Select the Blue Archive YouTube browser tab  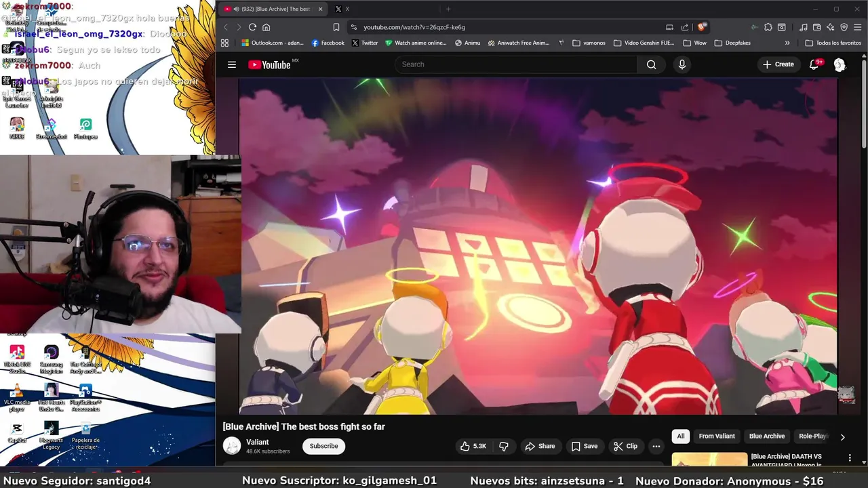[273, 9]
